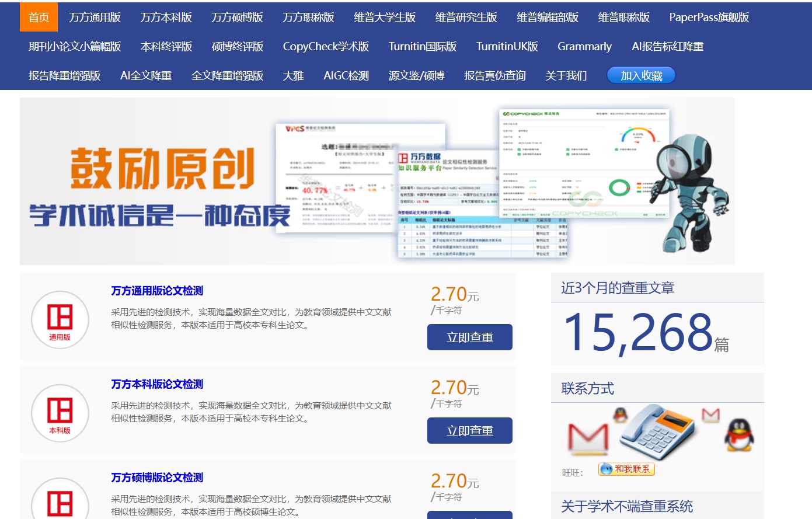
Task: Click the 万方硕博版 description text
Action: (251, 505)
